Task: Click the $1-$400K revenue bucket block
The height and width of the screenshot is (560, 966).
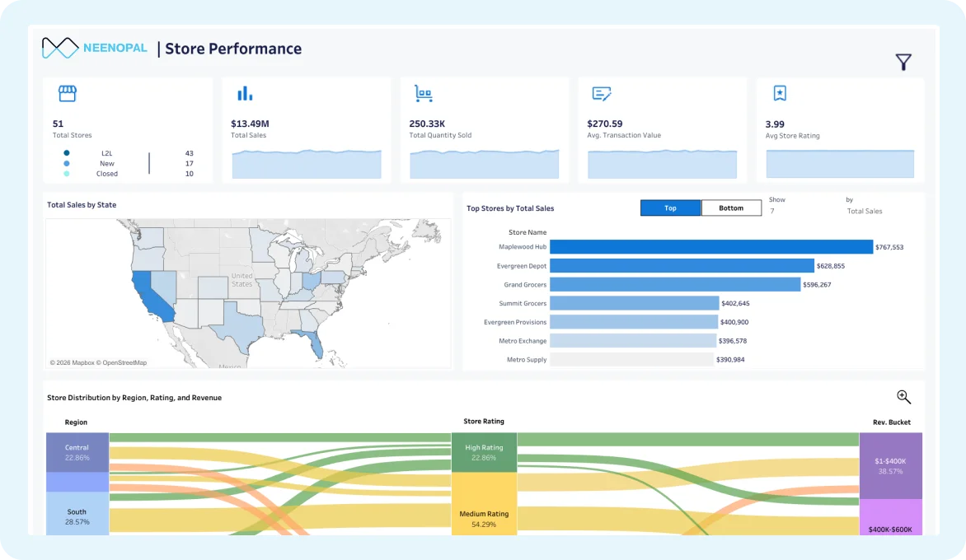Action: pos(891,466)
